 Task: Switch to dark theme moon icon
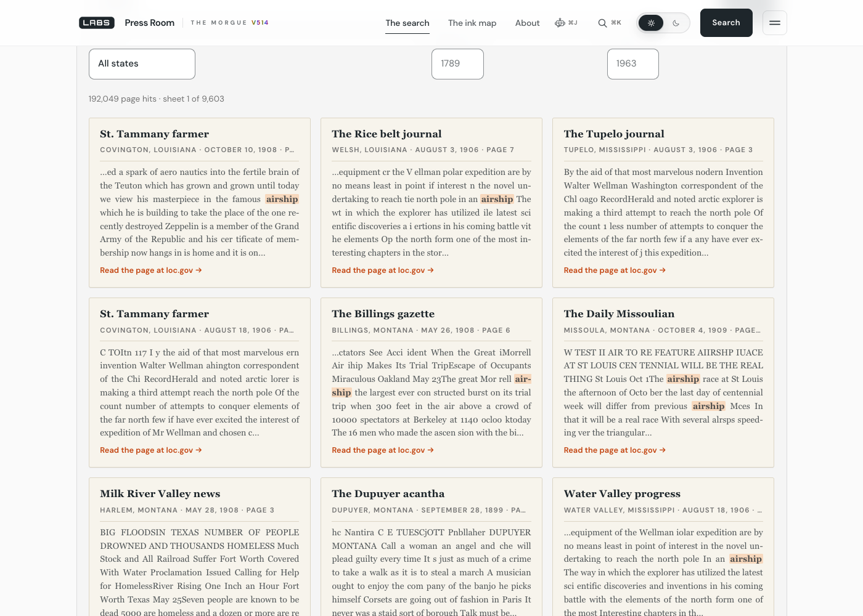coord(676,23)
